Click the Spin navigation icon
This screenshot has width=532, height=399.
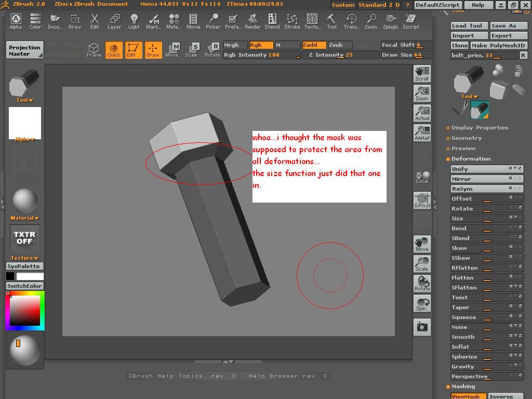[422, 303]
